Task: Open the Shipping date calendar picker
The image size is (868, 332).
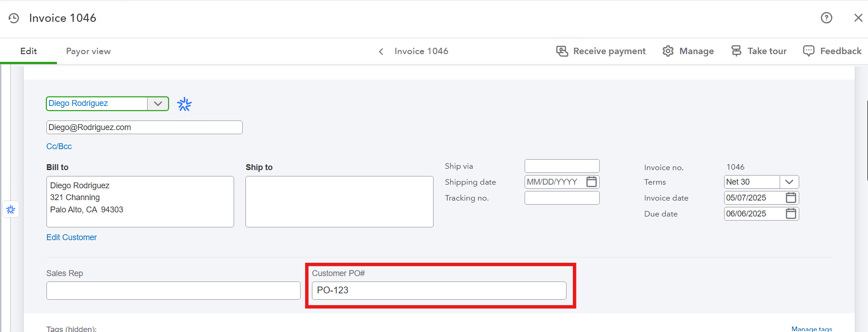Action: (x=592, y=182)
